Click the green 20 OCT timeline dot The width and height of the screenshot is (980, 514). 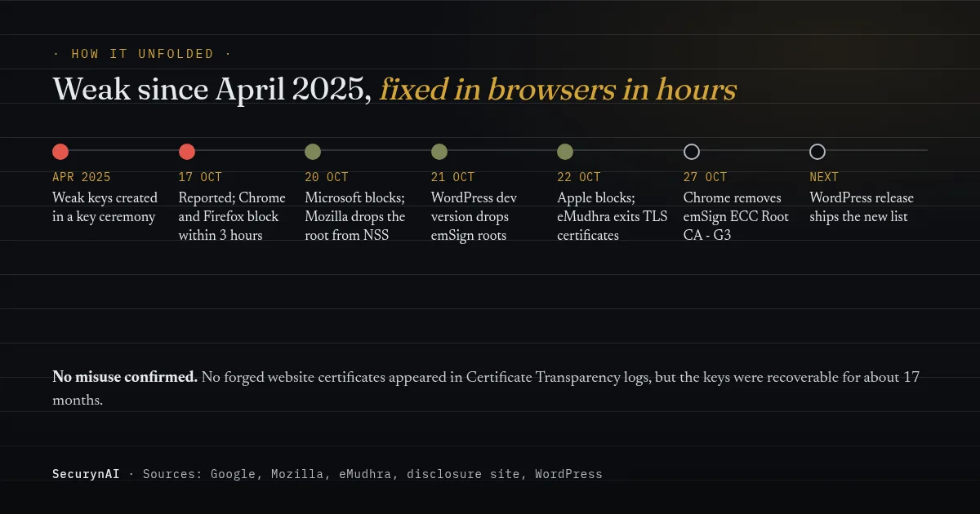tap(313, 152)
